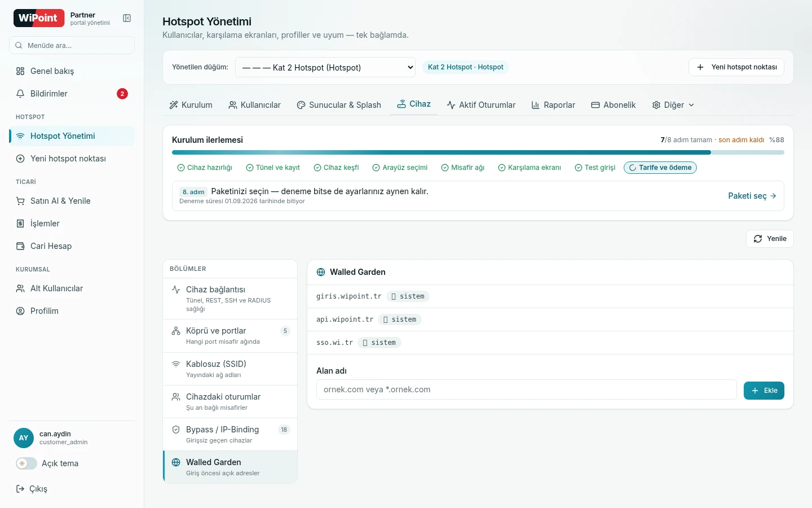Screen dimensions: 812x508
Task: Click the Yeni hotspot noktası sidebar item
Action: coord(72,159)
